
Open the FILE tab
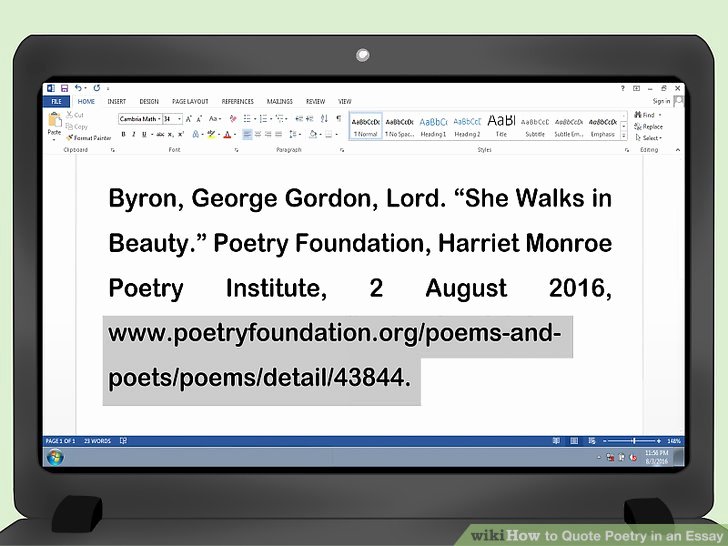coord(56,101)
